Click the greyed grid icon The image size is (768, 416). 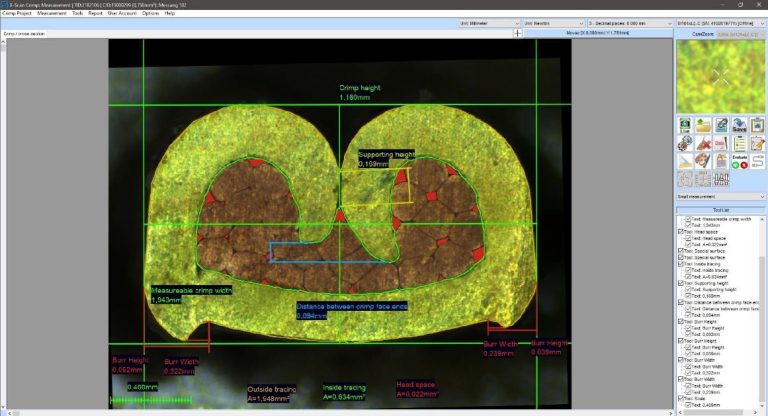685,179
